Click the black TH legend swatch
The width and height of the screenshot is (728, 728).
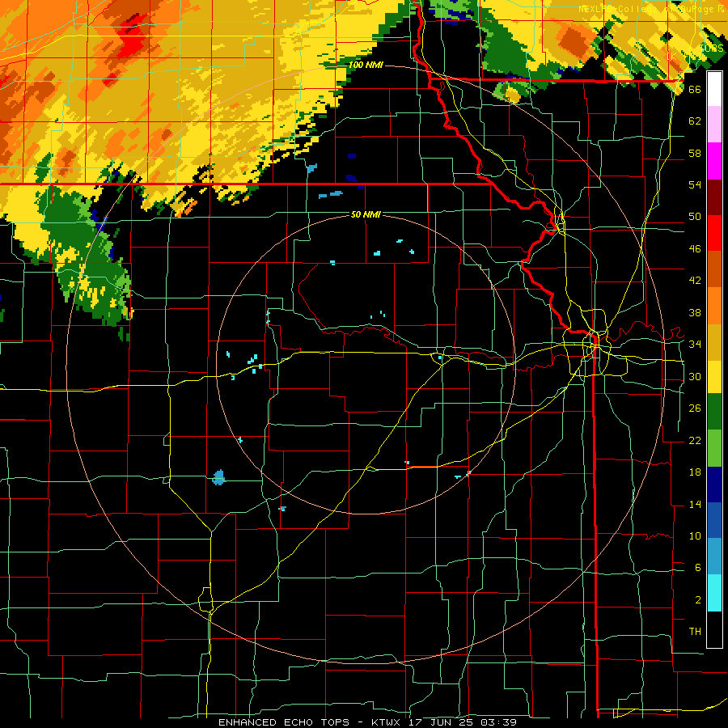pyautogui.click(x=714, y=629)
